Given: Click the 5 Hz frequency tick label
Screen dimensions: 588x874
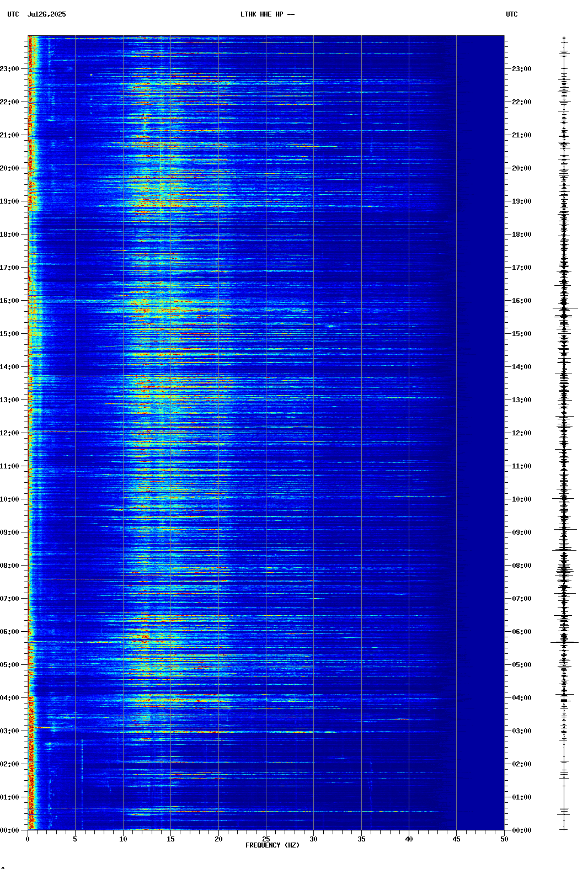Looking at the screenshot, I should click(x=75, y=839).
